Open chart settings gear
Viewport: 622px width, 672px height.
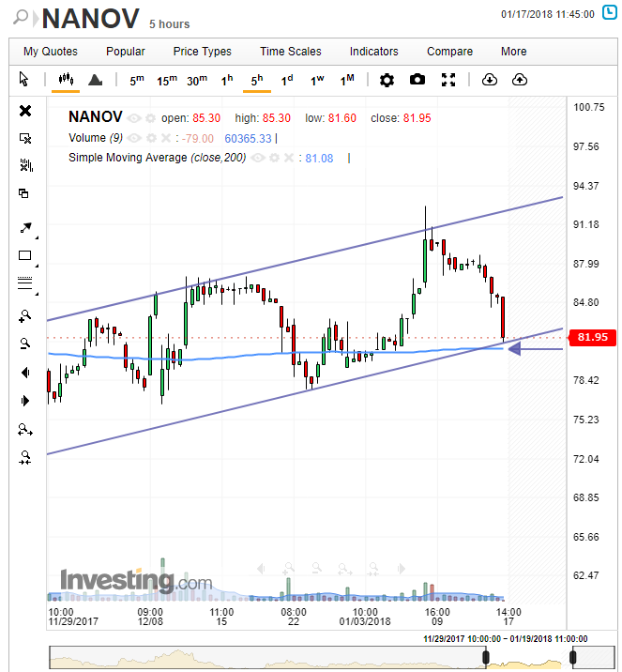(387, 80)
